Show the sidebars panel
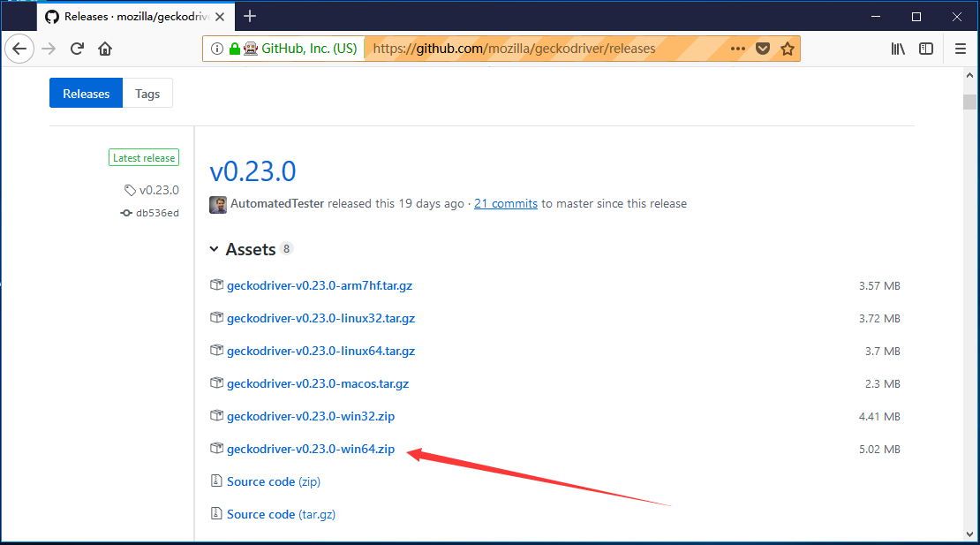This screenshot has height=545, width=980. (x=926, y=49)
